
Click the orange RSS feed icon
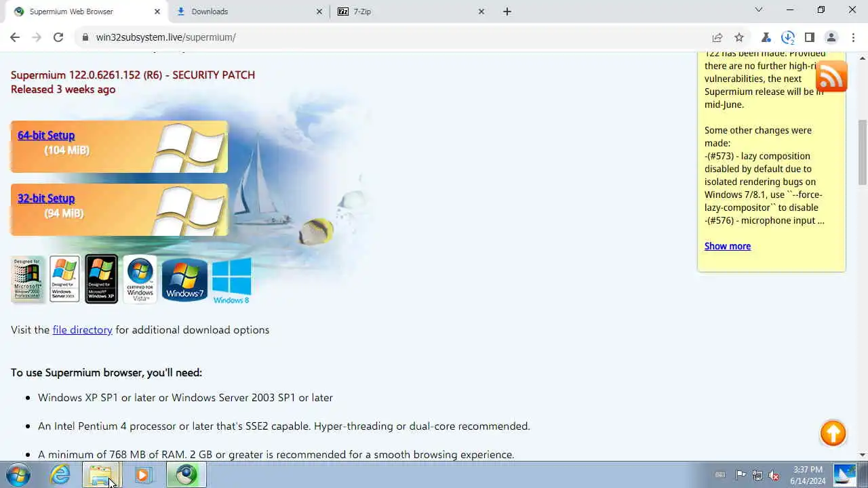(831, 76)
